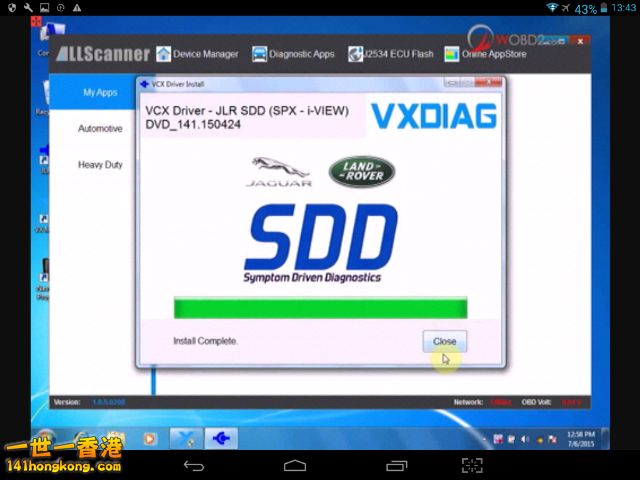Switch to the ALLScanner X taskbar icon

pyautogui.click(x=186, y=439)
